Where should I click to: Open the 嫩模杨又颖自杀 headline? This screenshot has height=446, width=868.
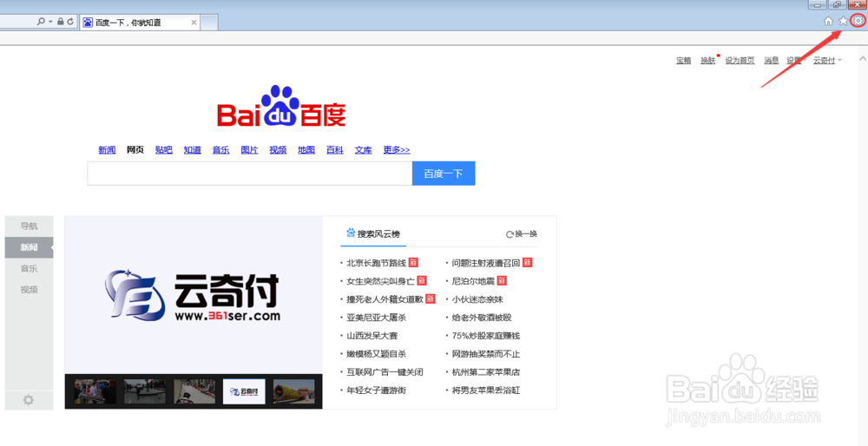click(377, 354)
